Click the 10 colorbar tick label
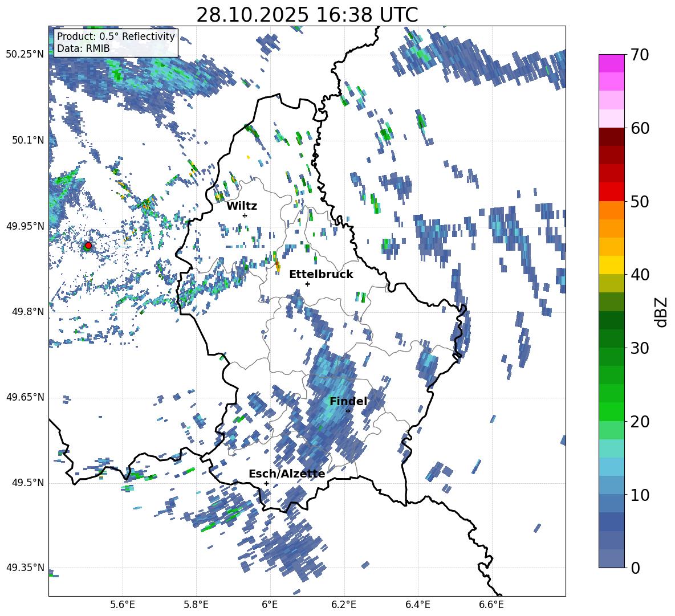This screenshot has height=616, width=675. (640, 495)
